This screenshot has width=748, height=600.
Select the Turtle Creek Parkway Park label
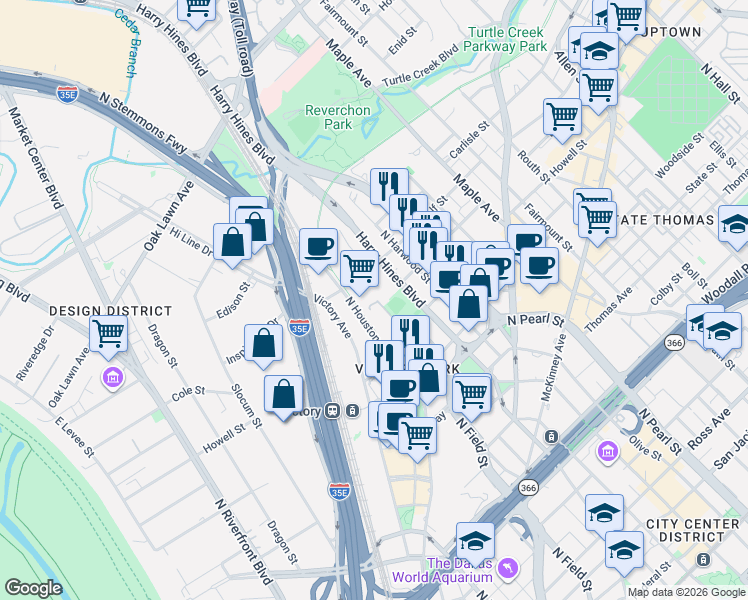tap(506, 39)
